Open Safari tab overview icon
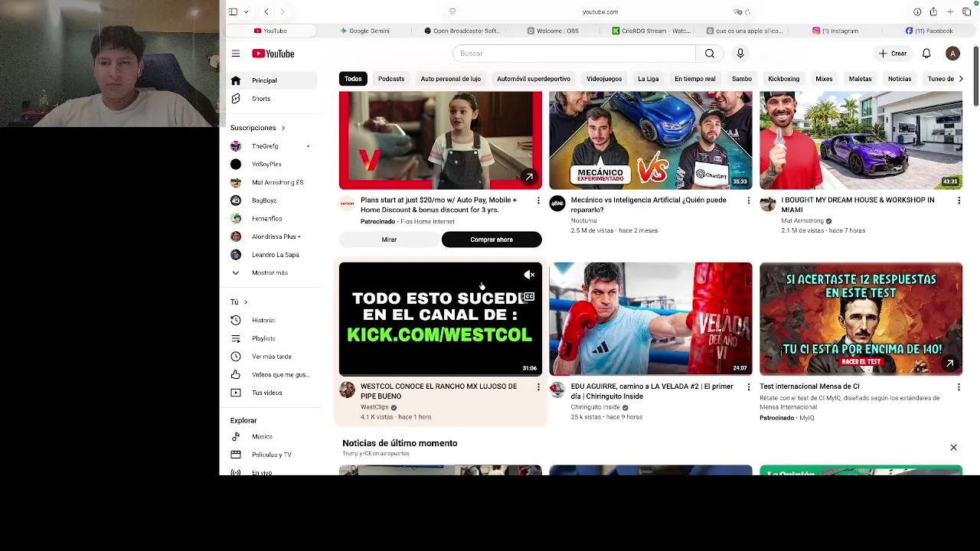This screenshot has height=551, width=980. 967,11
